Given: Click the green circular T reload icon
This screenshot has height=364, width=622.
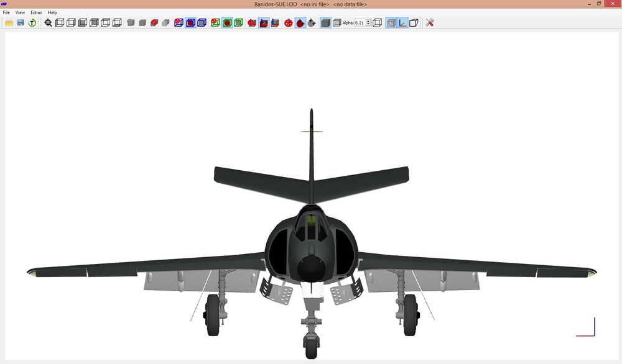Looking at the screenshot, I should tap(32, 22).
